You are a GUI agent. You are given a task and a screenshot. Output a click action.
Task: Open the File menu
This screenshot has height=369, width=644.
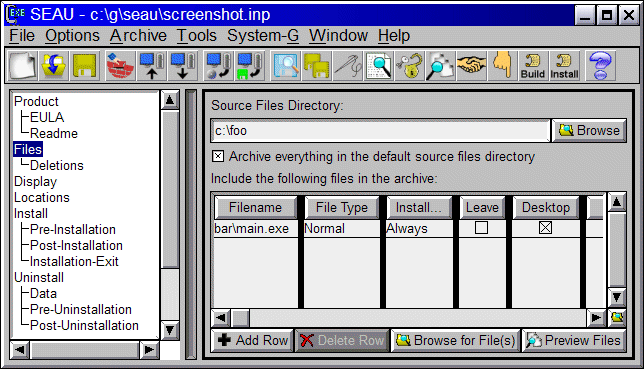coord(22,36)
